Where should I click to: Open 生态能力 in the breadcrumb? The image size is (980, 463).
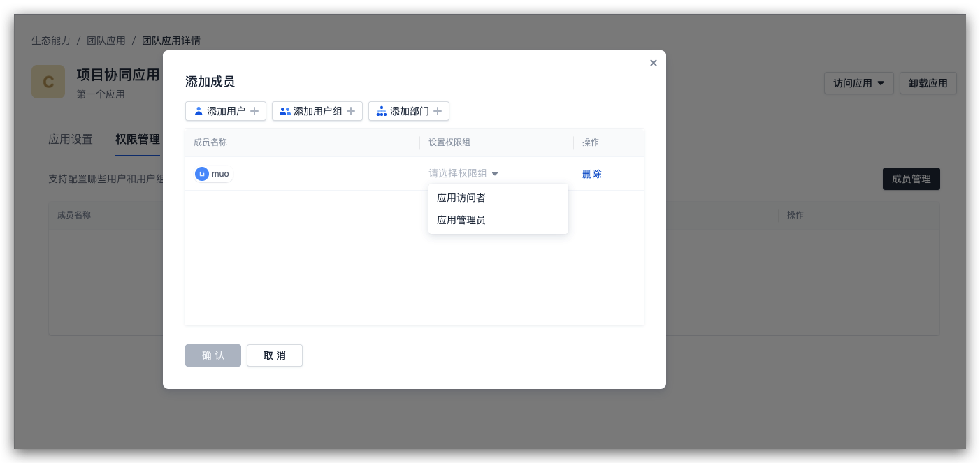[51, 41]
